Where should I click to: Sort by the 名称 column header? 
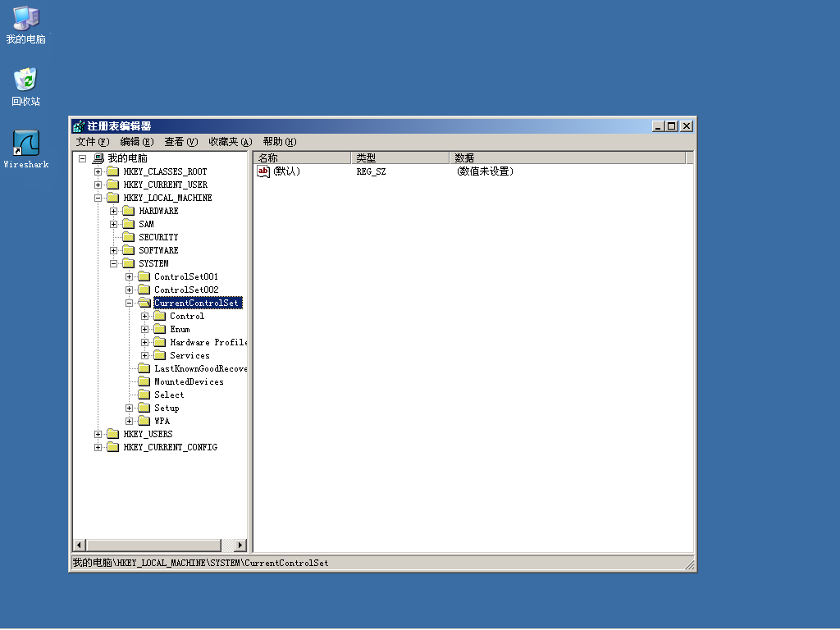(302, 157)
